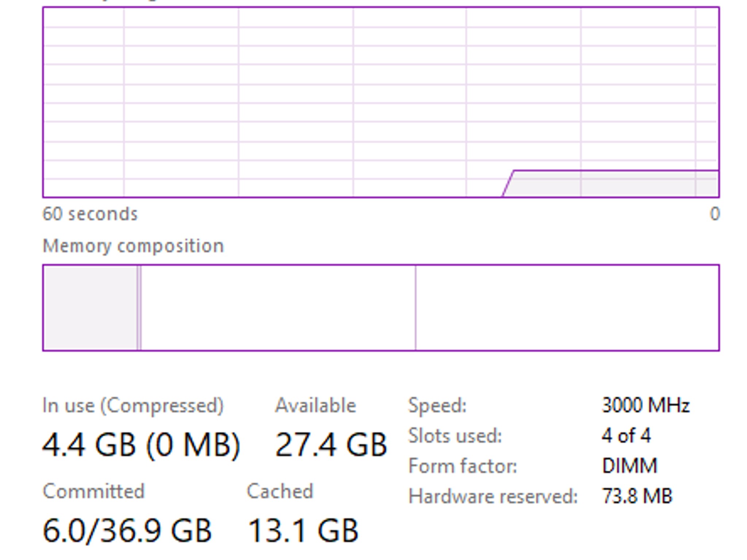The width and height of the screenshot is (747, 560).
Task: Select the In use segment of memory composition
Action: (90, 308)
